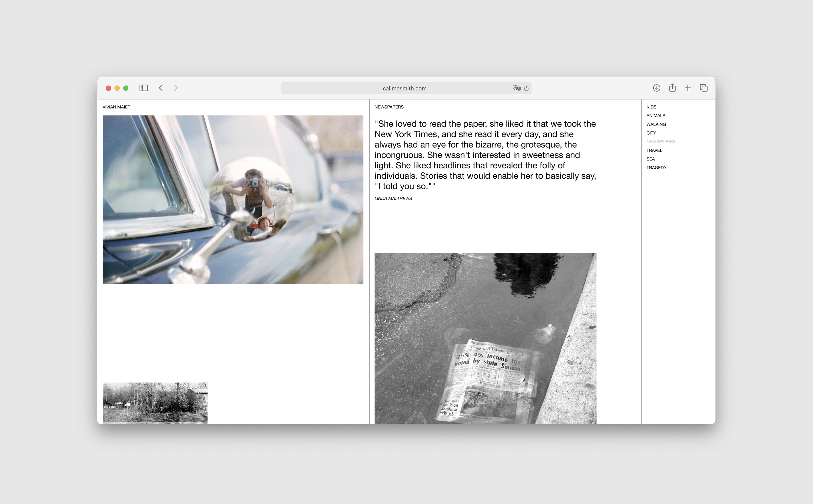Navigate to the TRAVEL section
Image resolution: width=813 pixels, height=504 pixels.
point(654,150)
